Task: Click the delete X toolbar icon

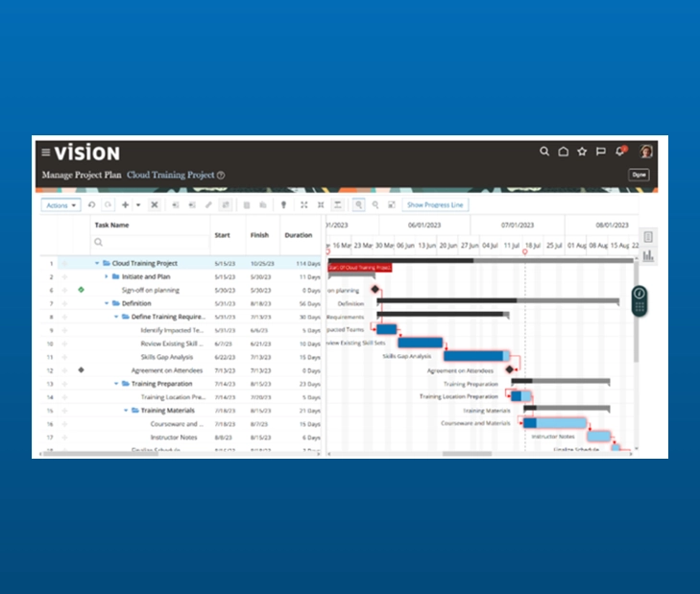Action: 154,204
